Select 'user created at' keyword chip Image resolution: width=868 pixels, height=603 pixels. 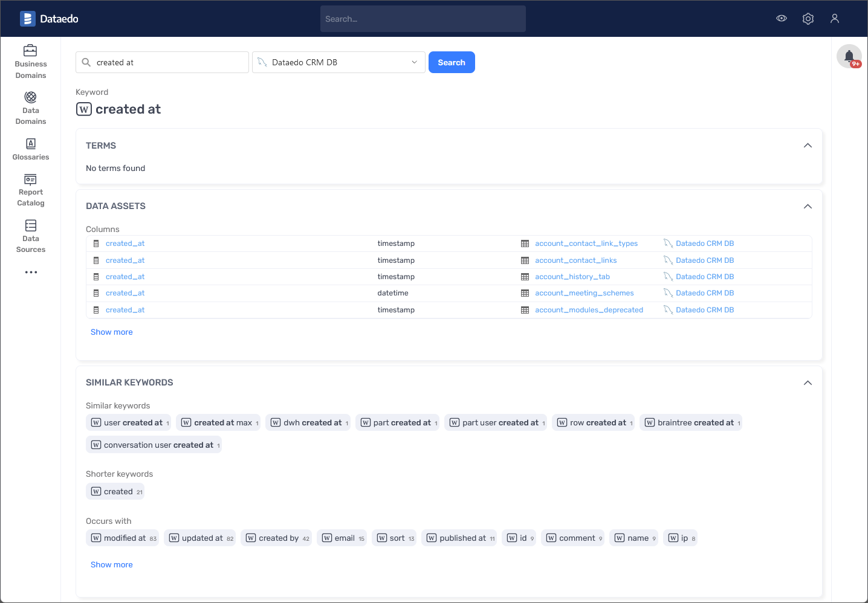(129, 423)
